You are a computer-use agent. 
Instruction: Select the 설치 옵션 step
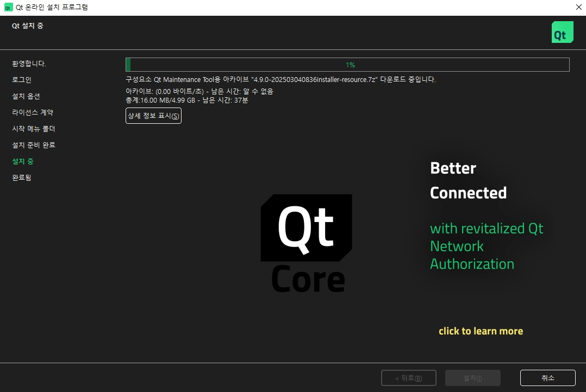click(x=26, y=96)
